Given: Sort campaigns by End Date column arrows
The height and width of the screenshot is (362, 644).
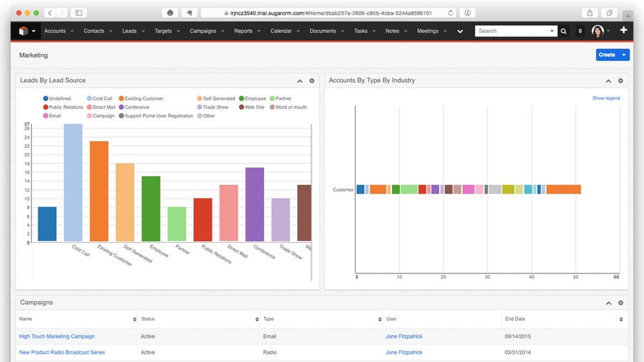Looking at the screenshot, I should point(621,319).
